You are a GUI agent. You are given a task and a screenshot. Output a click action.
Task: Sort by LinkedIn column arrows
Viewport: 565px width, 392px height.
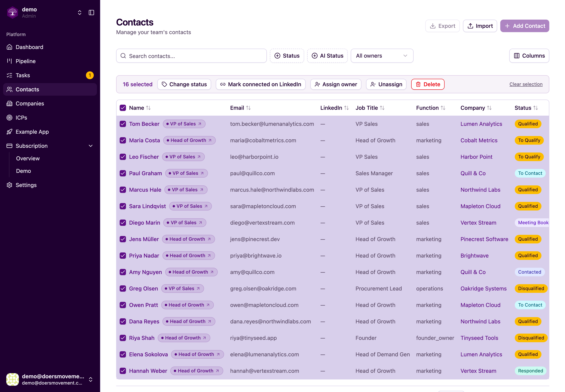(x=346, y=108)
